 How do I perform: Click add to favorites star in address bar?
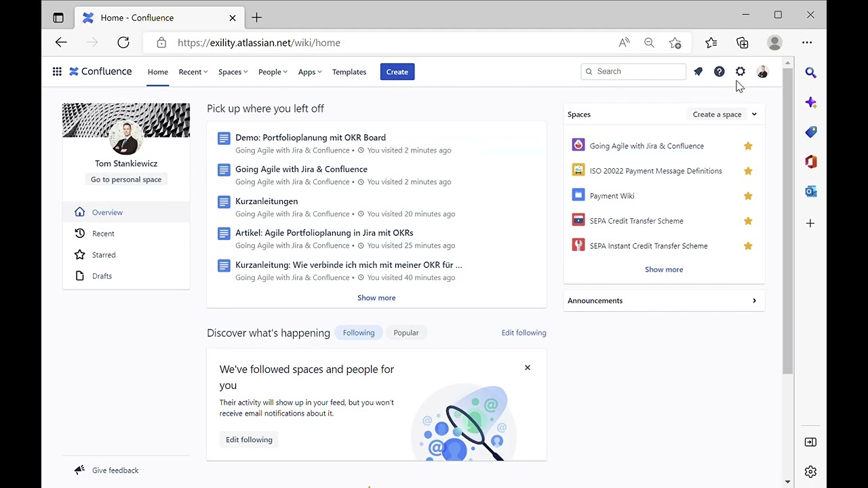point(675,43)
